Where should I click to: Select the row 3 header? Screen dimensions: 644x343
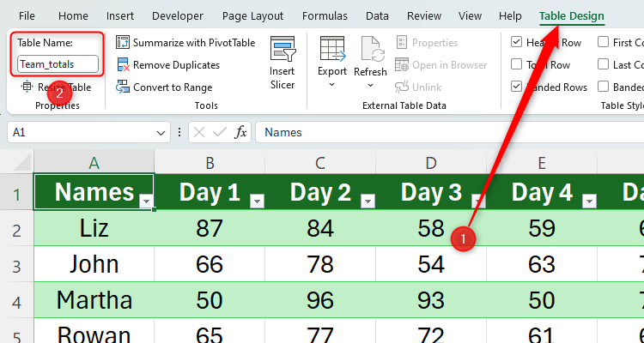(16, 264)
